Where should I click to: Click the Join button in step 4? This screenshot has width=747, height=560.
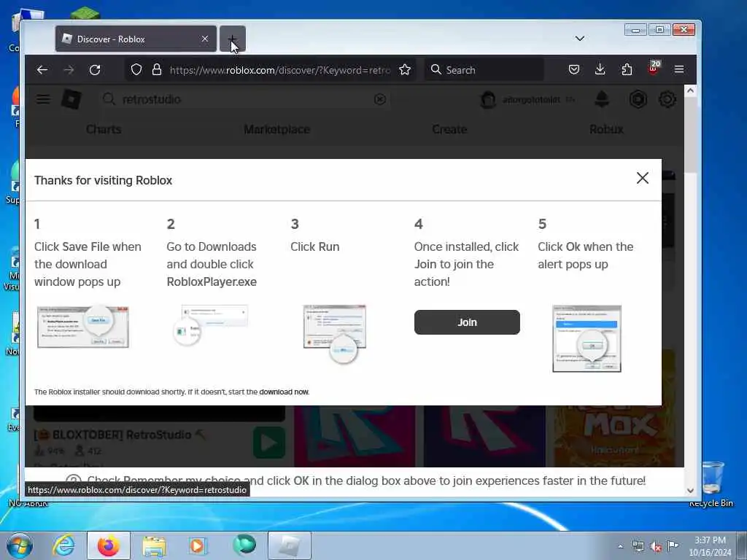(467, 322)
